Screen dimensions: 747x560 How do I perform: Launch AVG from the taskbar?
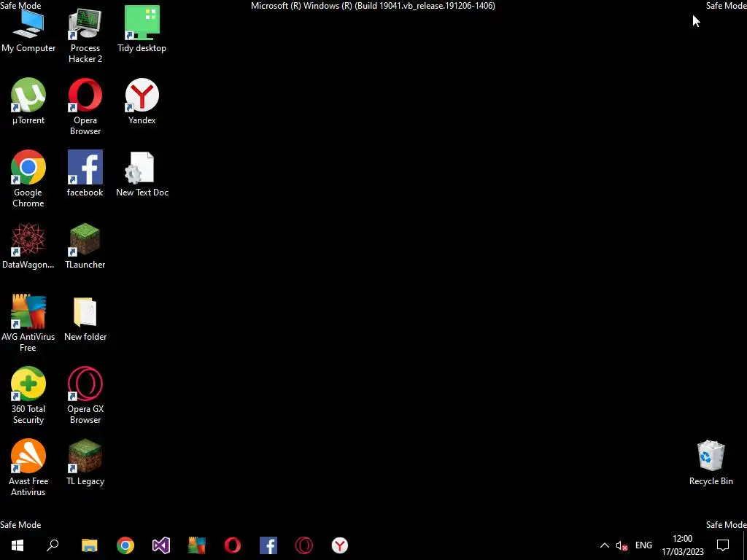(x=197, y=545)
